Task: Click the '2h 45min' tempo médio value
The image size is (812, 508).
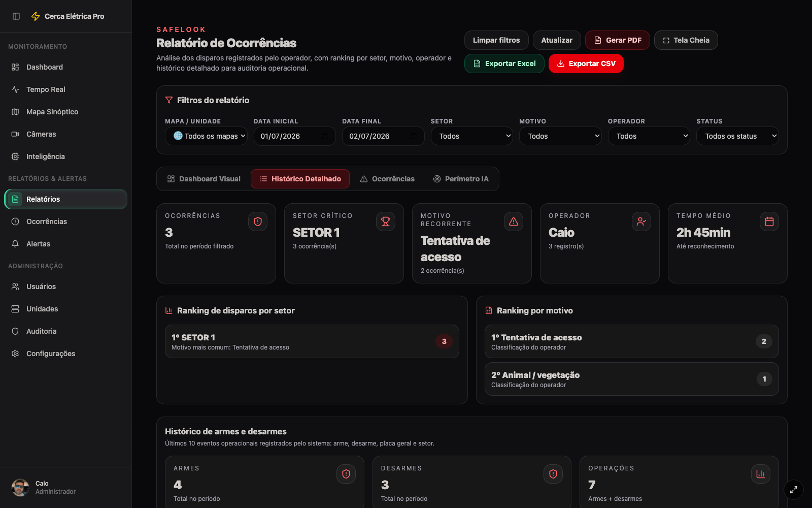Action: tap(703, 233)
